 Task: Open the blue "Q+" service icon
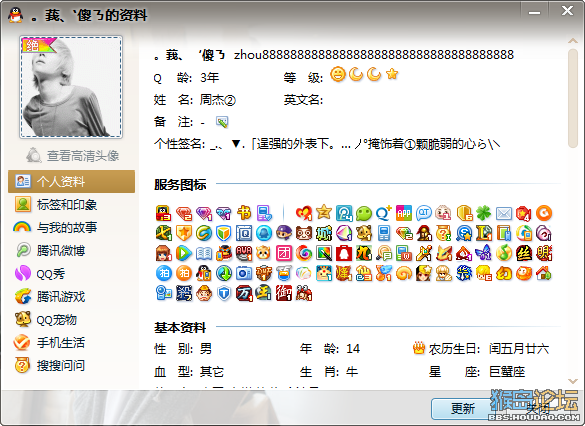(384, 213)
